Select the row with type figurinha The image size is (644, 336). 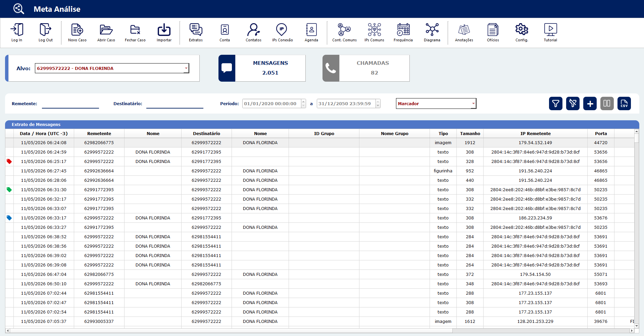tap(319, 171)
